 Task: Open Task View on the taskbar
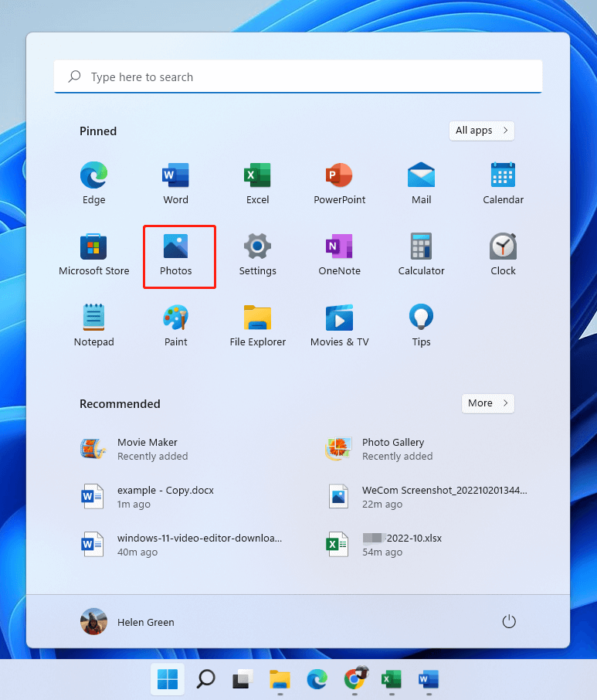(x=243, y=679)
